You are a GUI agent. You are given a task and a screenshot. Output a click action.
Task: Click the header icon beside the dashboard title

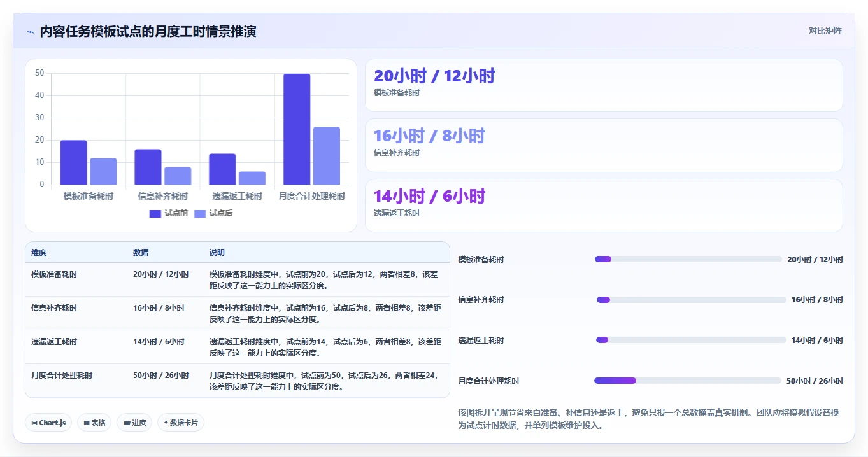click(x=30, y=32)
